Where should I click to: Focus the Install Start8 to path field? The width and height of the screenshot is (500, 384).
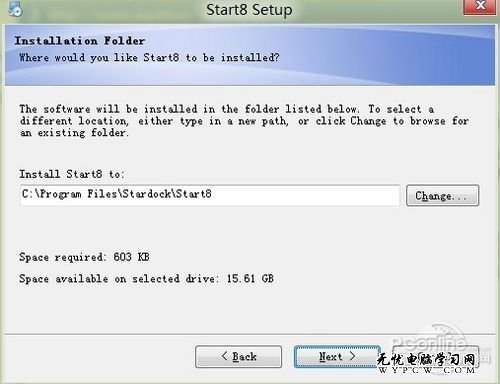[210, 195]
